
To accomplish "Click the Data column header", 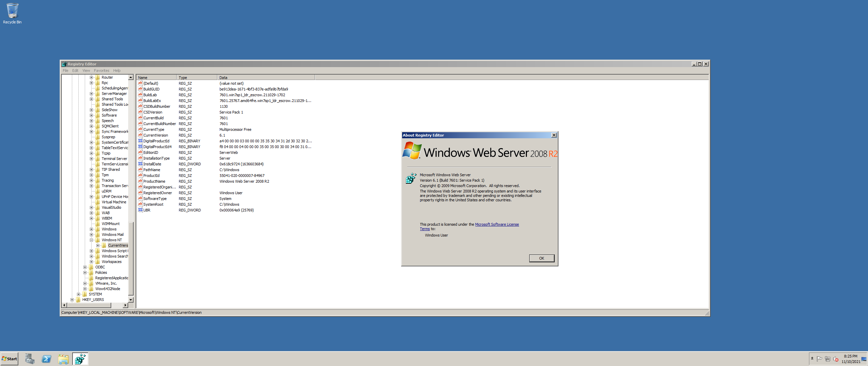I will coord(266,78).
